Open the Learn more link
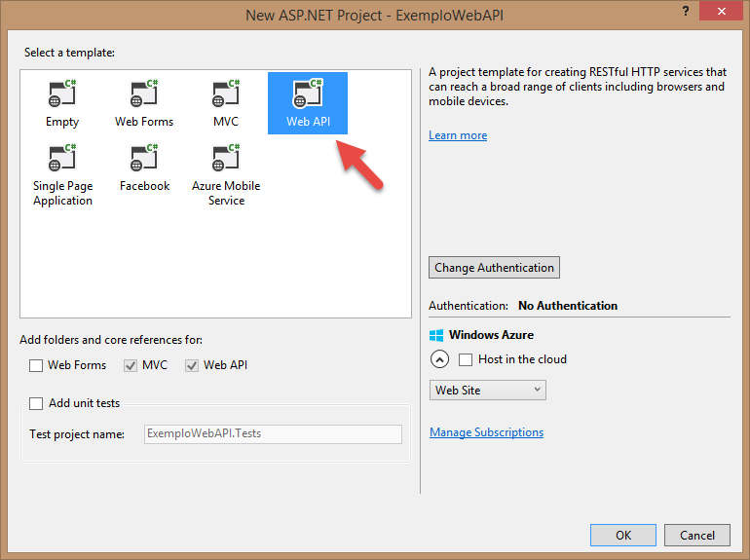Screen dimensions: 750x560 click(458, 135)
